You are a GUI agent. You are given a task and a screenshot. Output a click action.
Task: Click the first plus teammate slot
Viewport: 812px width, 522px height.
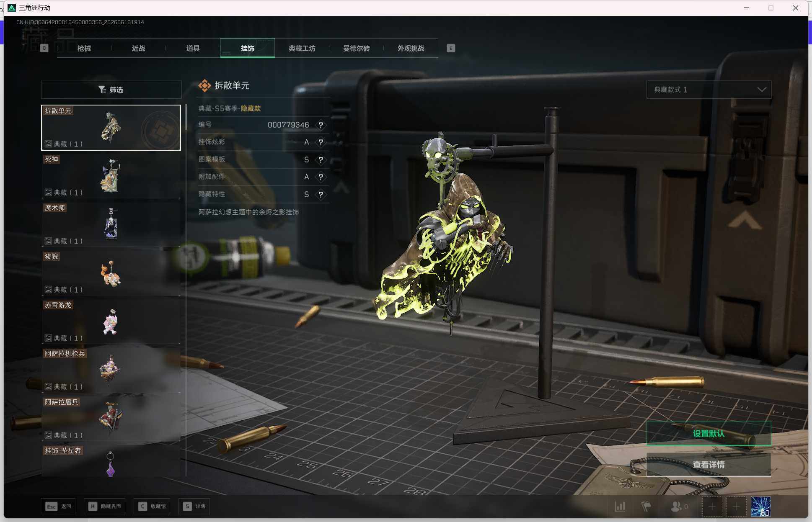pos(712,507)
